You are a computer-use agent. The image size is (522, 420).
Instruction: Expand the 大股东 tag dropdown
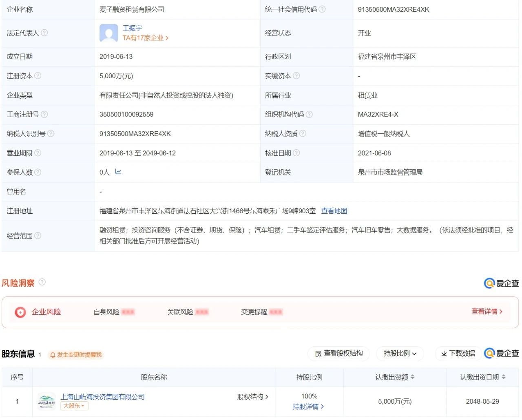(x=74, y=406)
